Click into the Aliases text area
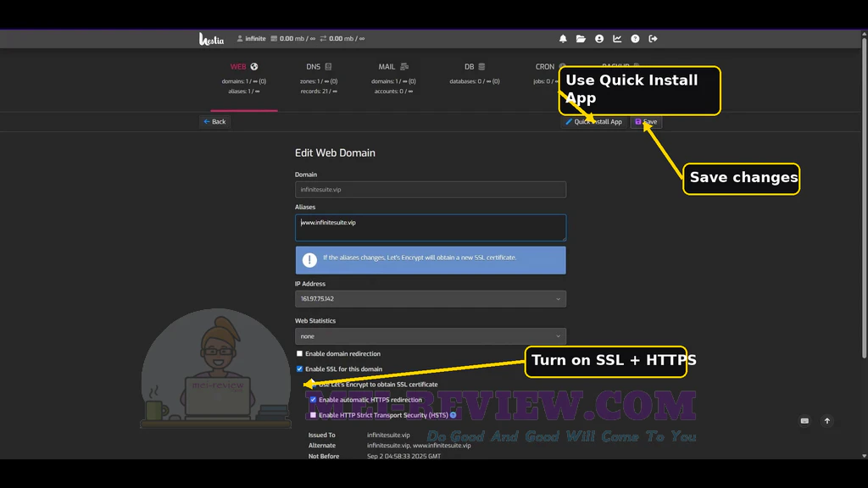The height and width of the screenshot is (488, 868). pos(431,227)
